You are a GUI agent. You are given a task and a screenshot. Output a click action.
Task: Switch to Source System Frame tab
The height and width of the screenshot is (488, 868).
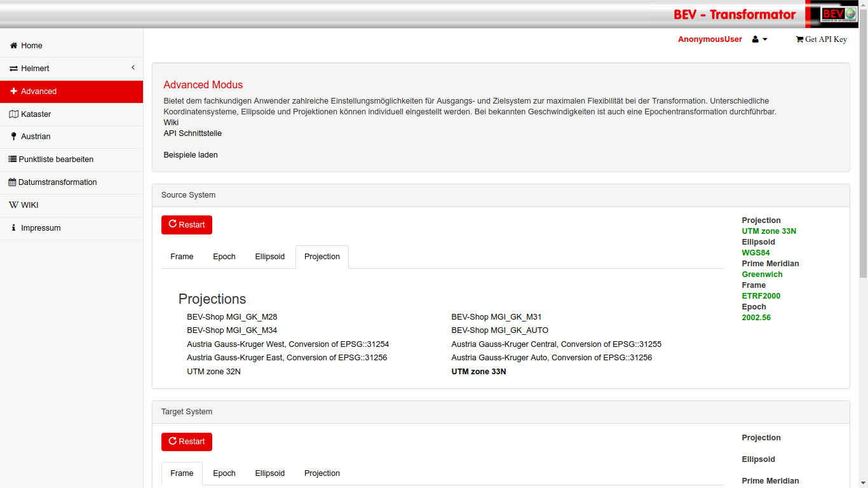pyautogui.click(x=182, y=257)
